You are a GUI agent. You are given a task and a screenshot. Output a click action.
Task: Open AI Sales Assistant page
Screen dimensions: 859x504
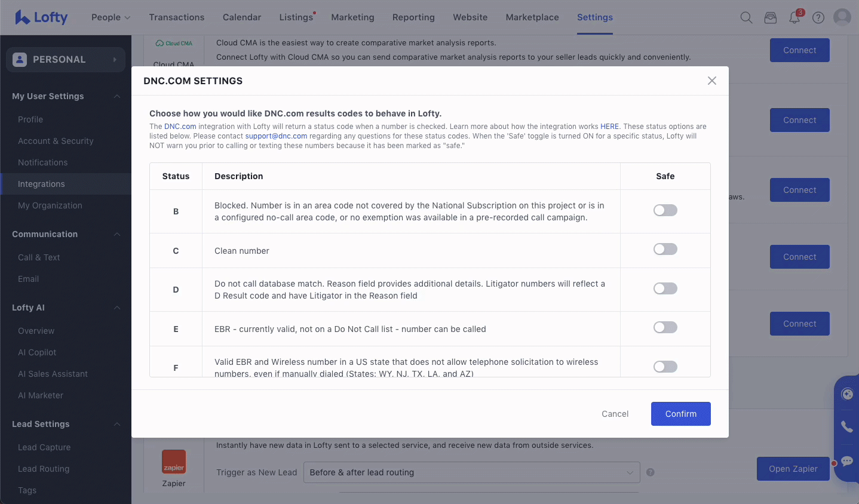pyautogui.click(x=53, y=374)
